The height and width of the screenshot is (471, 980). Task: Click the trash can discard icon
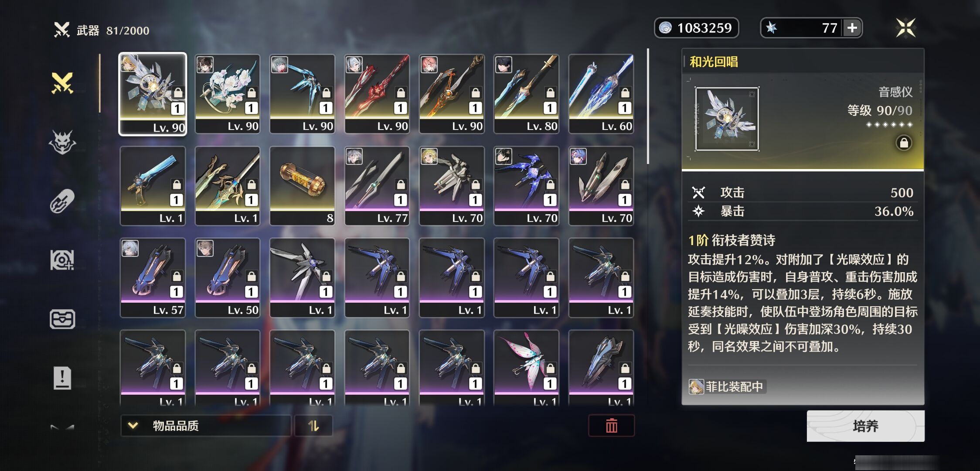[x=611, y=426]
